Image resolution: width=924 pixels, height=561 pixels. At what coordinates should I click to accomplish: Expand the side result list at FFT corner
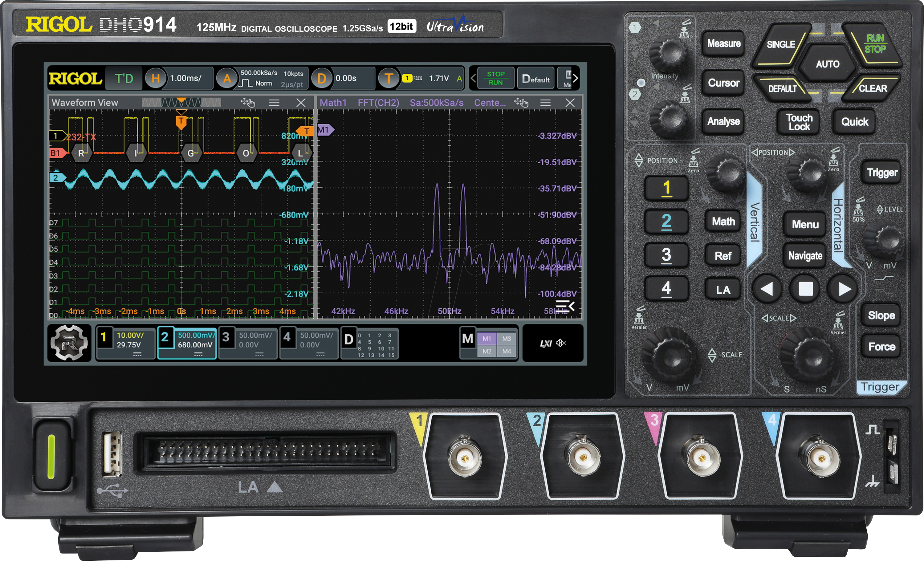pos(565,306)
